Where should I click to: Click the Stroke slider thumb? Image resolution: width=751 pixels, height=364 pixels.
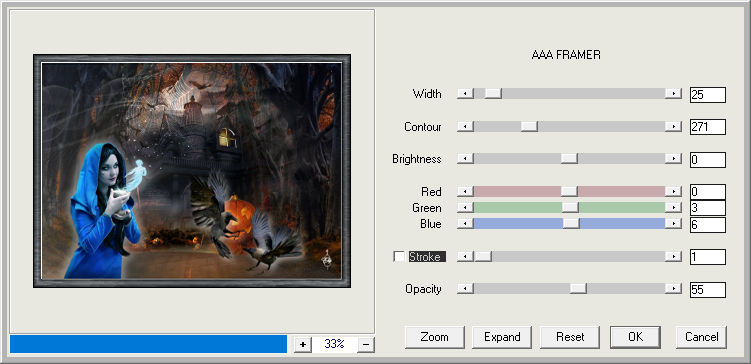[483, 257]
